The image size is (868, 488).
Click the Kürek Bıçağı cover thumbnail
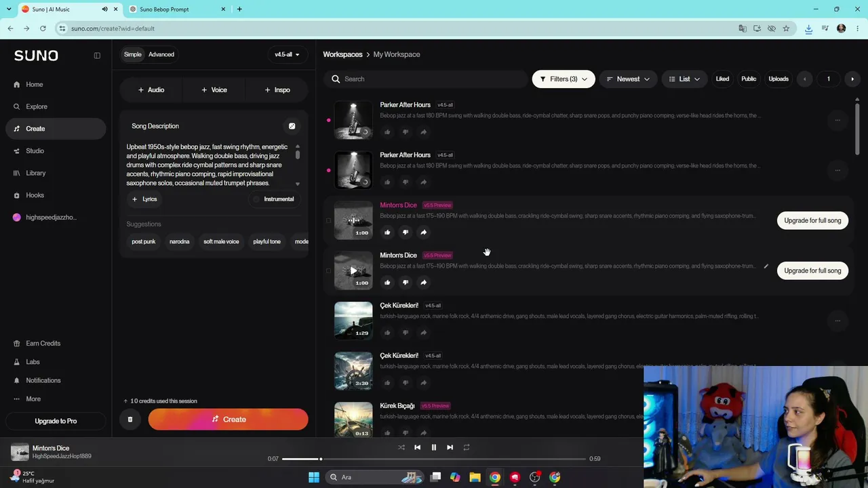(353, 419)
